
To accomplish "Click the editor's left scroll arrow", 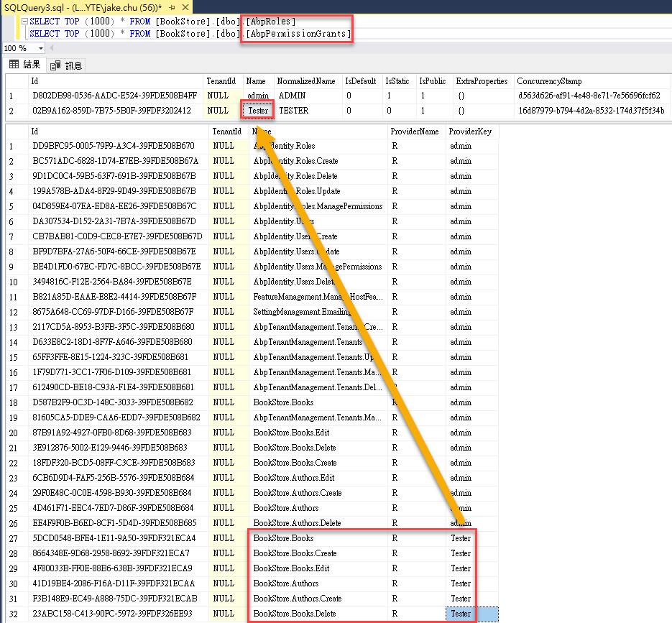I will coord(52,48).
